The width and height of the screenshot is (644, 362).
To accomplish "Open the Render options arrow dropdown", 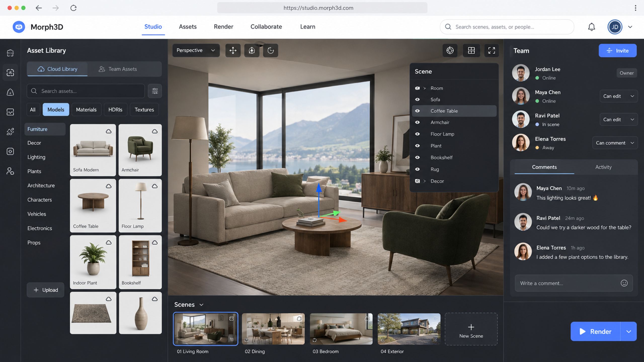I will [x=628, y=331].
